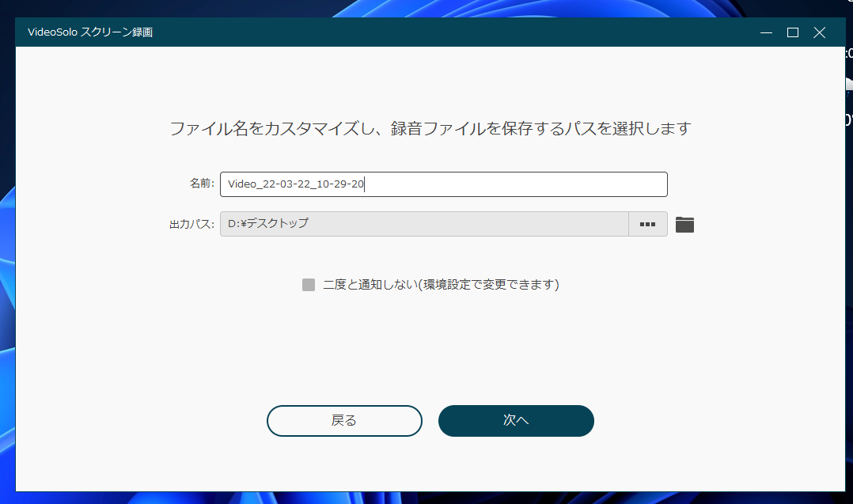Close the VideoSolo window
The image size is (853, 504).
click(819, 32)
